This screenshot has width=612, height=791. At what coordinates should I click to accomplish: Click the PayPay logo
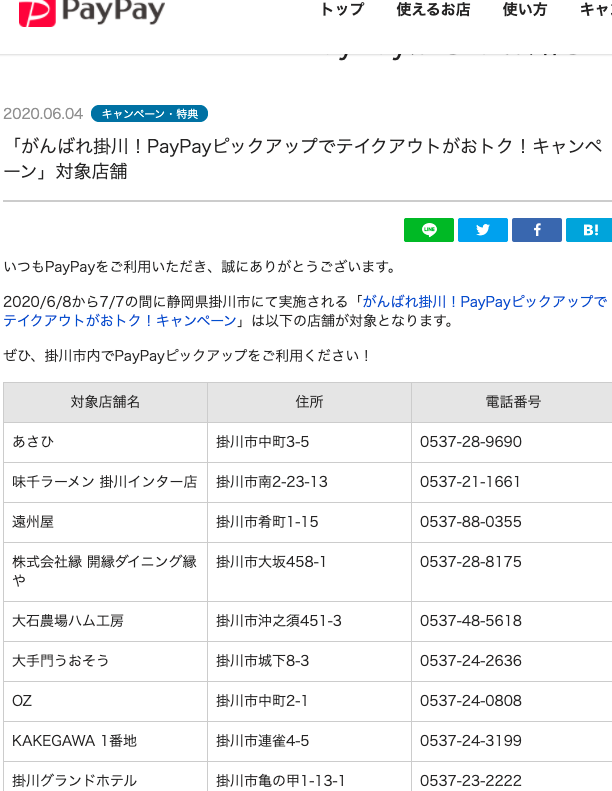coord(92,11)
